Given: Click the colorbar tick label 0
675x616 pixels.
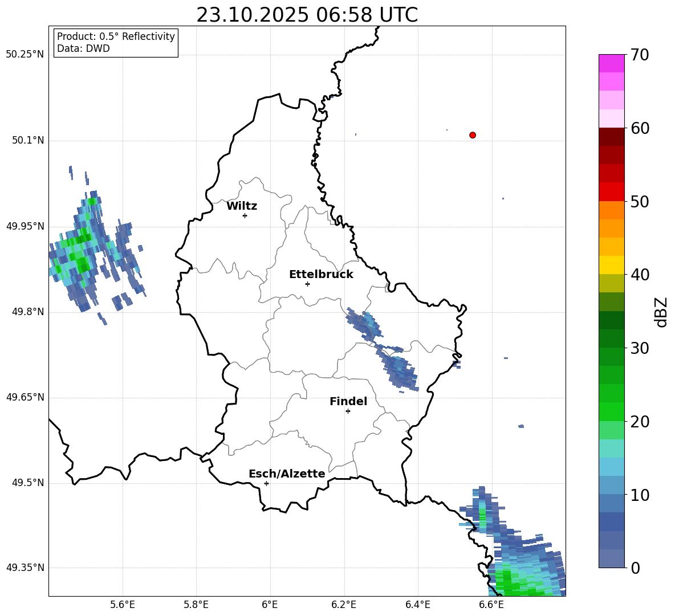Looking at the screenshot, I should click(635, 568).
